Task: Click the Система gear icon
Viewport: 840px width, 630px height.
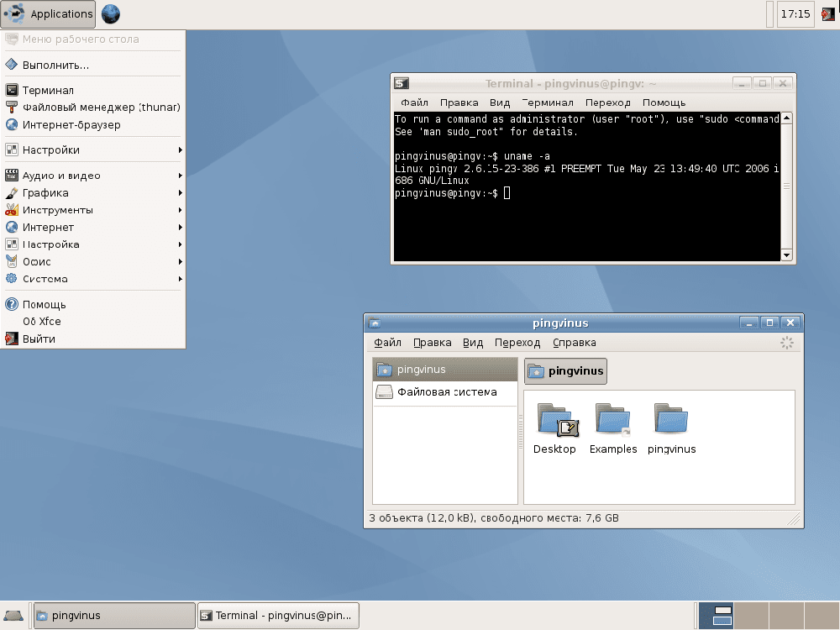Action: 11,279
